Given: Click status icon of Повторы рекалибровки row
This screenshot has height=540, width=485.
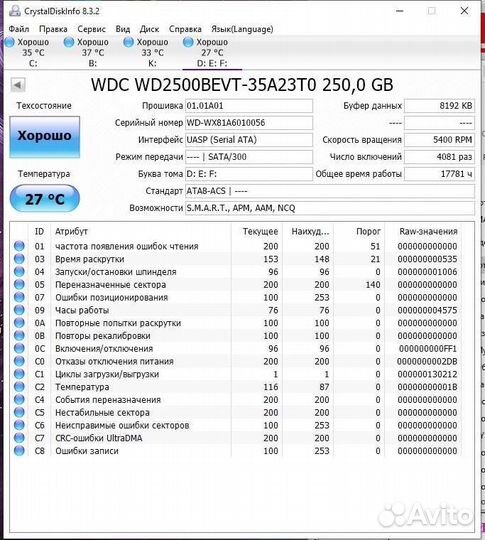Looking at the screenshot, I should (19, 335).
